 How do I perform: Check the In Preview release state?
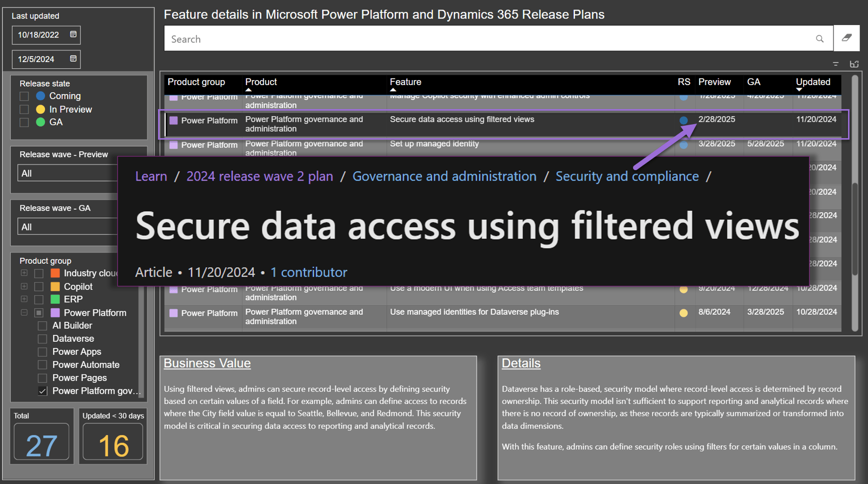(24, 109)
